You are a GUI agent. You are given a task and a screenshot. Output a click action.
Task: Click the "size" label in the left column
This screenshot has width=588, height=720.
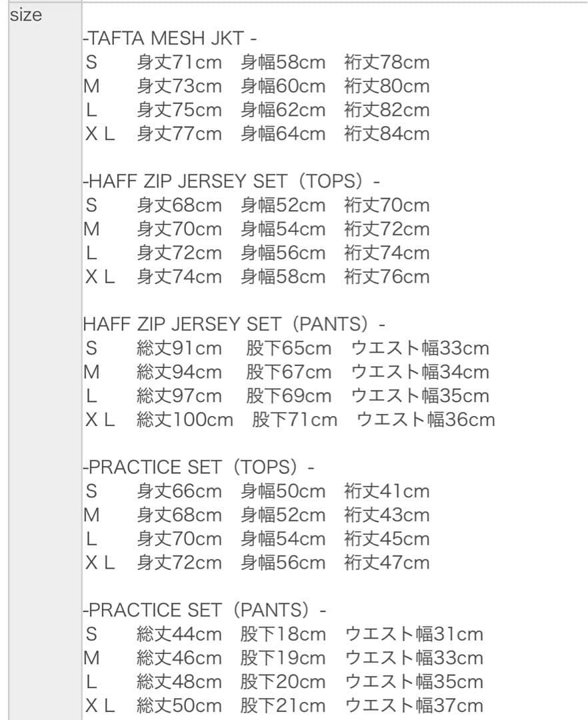point(25,16)
